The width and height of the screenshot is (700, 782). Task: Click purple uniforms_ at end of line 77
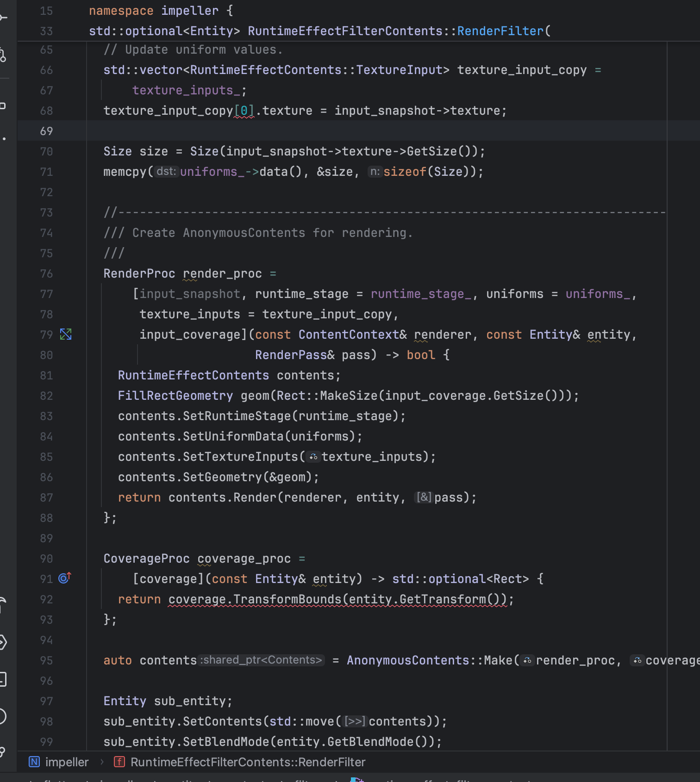click(598, 294)
